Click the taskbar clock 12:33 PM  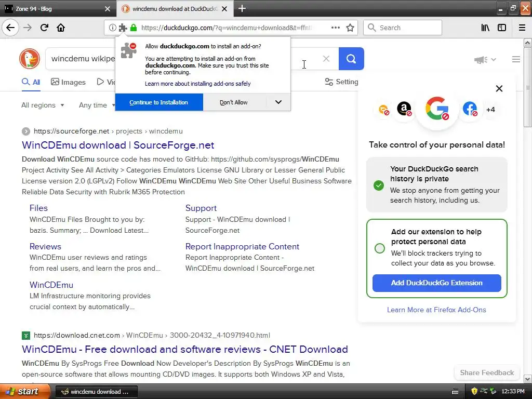point(513,392)
